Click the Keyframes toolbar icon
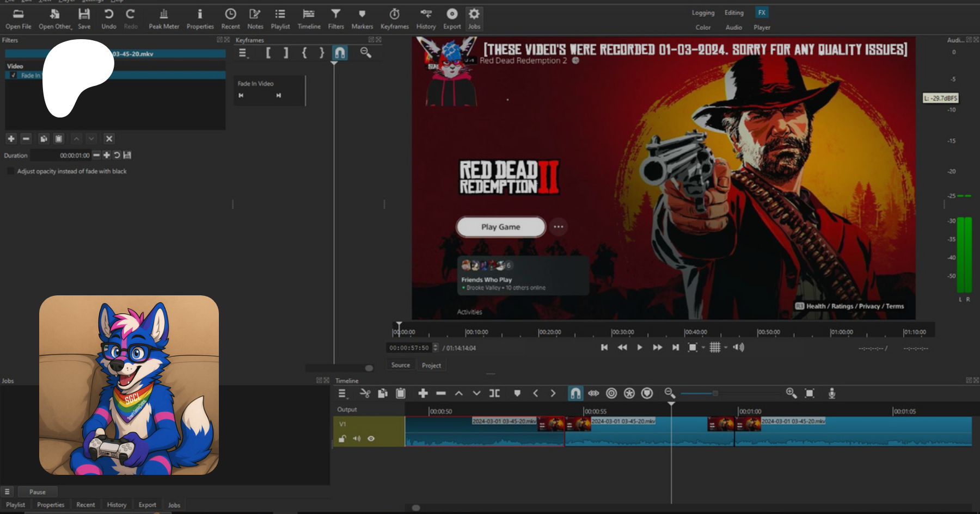Screen dimensions: 980x514 click(394, 18)
